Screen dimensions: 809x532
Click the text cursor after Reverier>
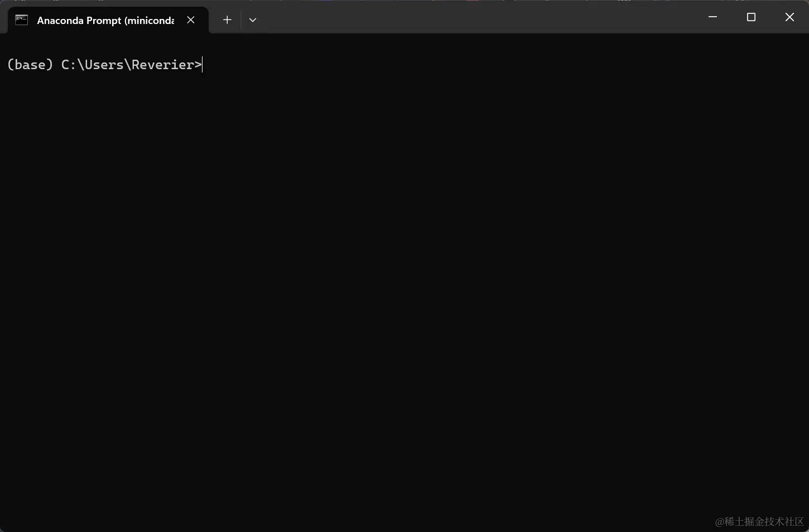pos(201,65)
